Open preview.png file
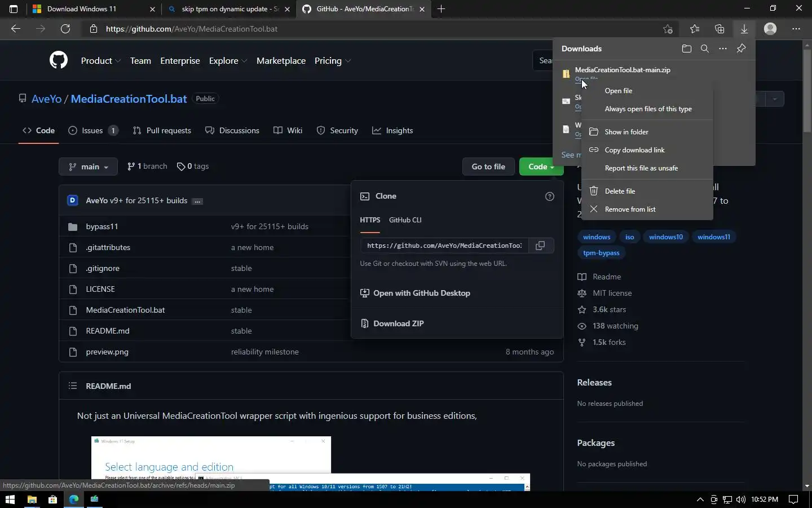812x508 pixels. click(x=107, y=352)
